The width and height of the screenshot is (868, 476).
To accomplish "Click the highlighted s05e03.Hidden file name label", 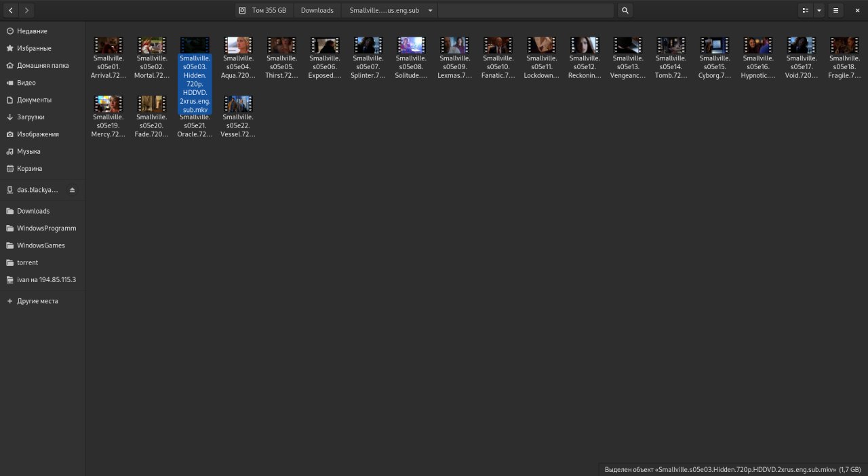I will (x=195, y=84).
